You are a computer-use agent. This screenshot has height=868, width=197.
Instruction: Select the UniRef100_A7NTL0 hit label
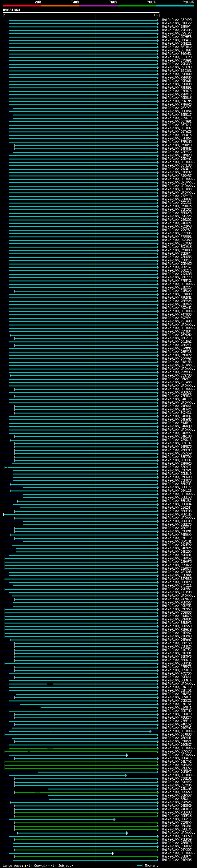coord(177,687)
